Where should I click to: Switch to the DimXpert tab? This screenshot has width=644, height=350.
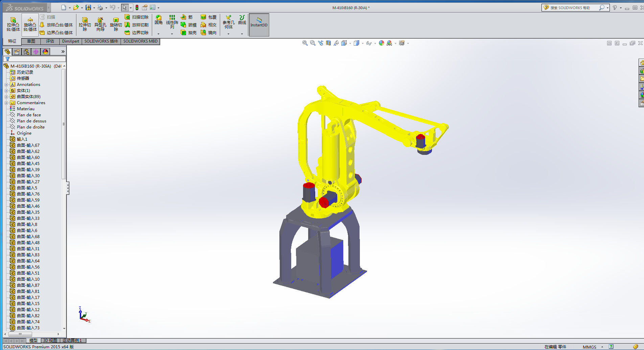pyautogui.click(x=70, y=41)
